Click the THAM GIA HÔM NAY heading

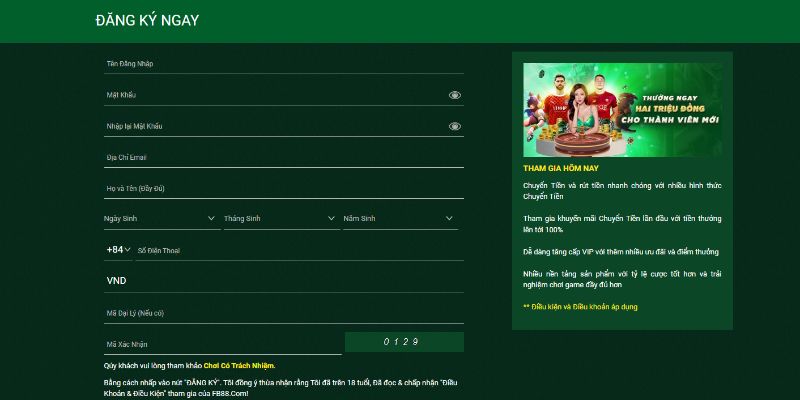561,168
